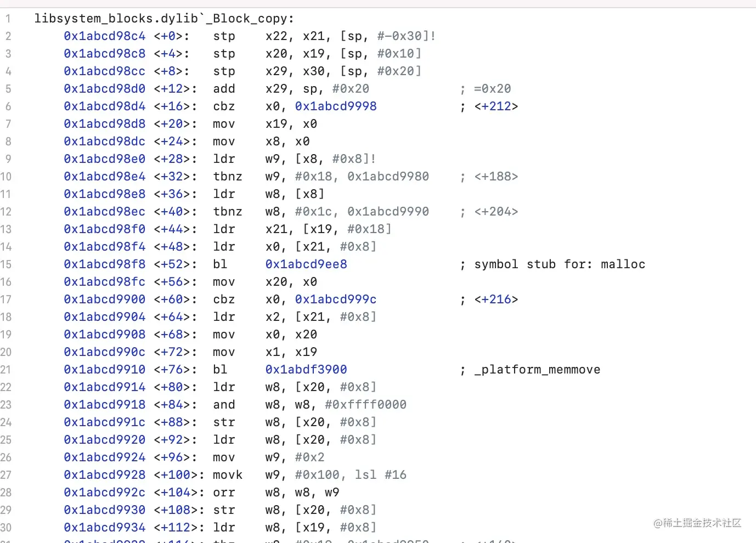Select address 0x1abcd9910 with the bl instruction
Image resolution: width=756 pixels, height=543 pixels.
(104, 369)
